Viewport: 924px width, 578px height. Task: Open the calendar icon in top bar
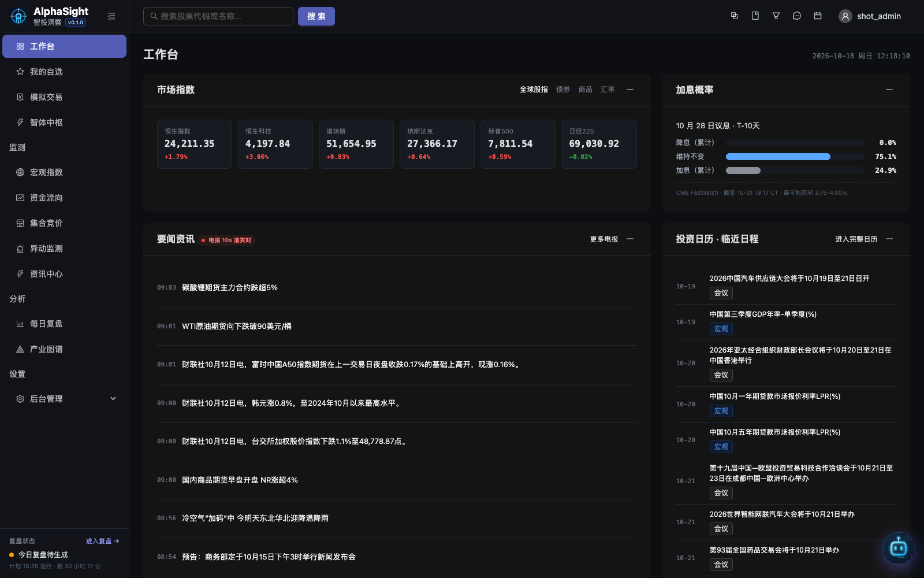(818, 16)
